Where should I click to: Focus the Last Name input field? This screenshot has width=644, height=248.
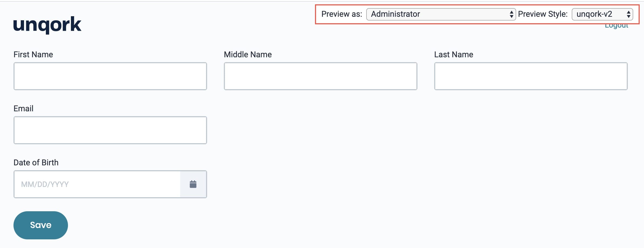pos(531,76)
